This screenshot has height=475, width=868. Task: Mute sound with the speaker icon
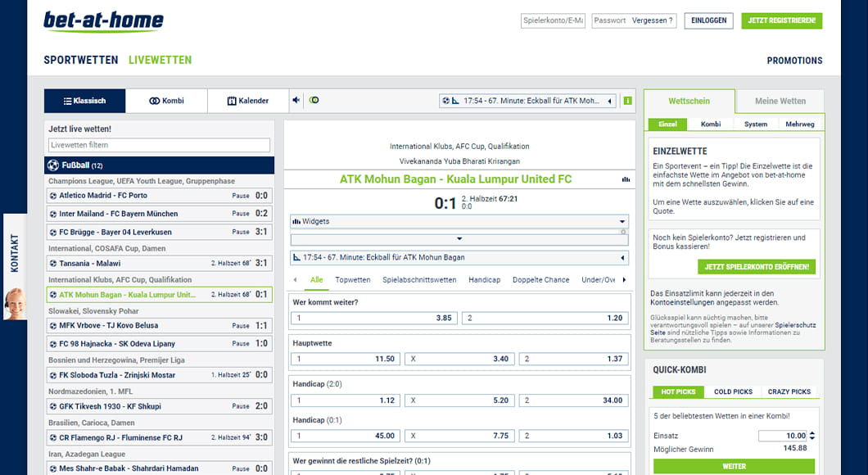[296, 100]
